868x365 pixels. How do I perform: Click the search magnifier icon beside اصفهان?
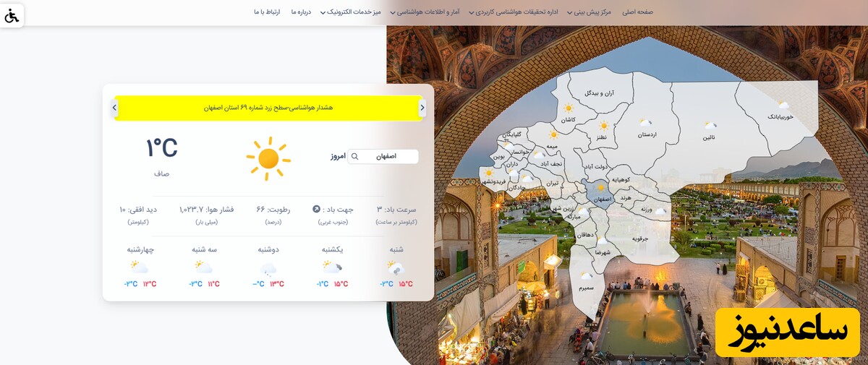click(x=354, y=156)
